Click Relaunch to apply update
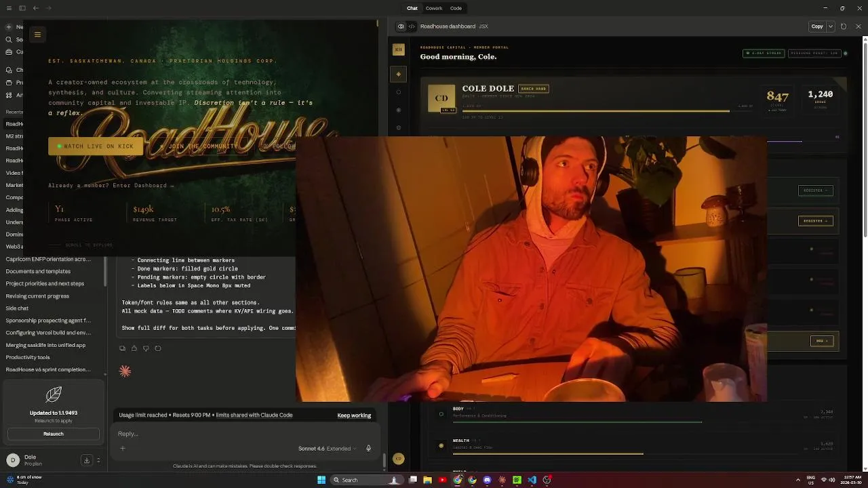 (x=54, y=434)
